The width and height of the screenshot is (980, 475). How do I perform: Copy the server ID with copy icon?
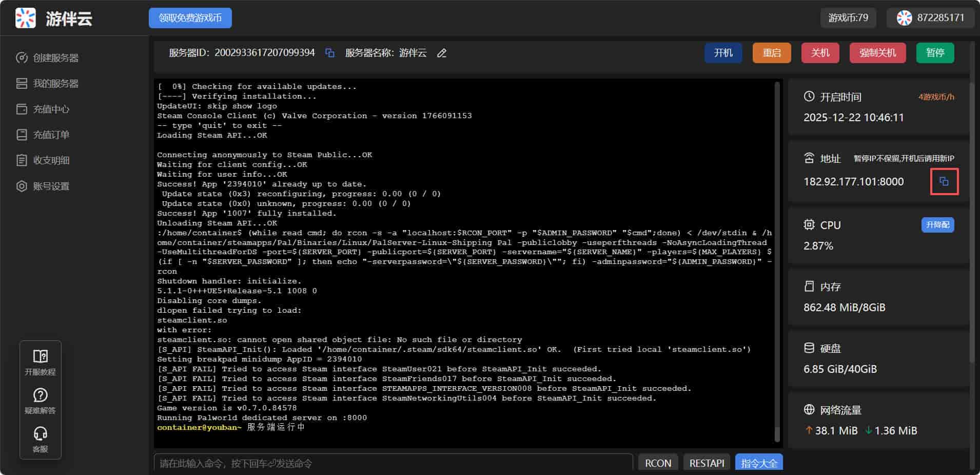point(330,53)
